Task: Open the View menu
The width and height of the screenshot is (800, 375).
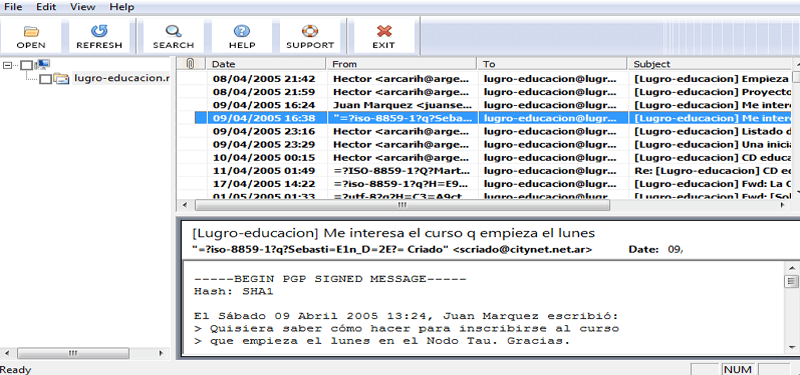Action: (x=83, y=7)
